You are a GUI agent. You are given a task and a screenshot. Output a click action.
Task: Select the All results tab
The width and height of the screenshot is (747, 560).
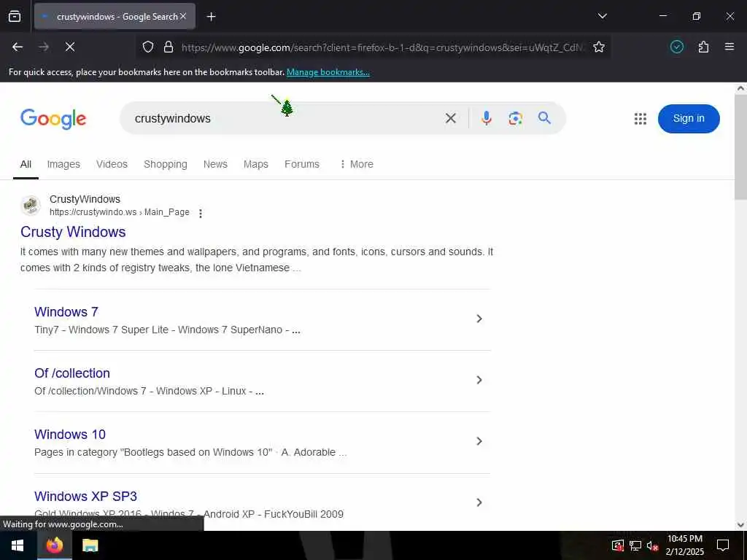pos(26,164)
